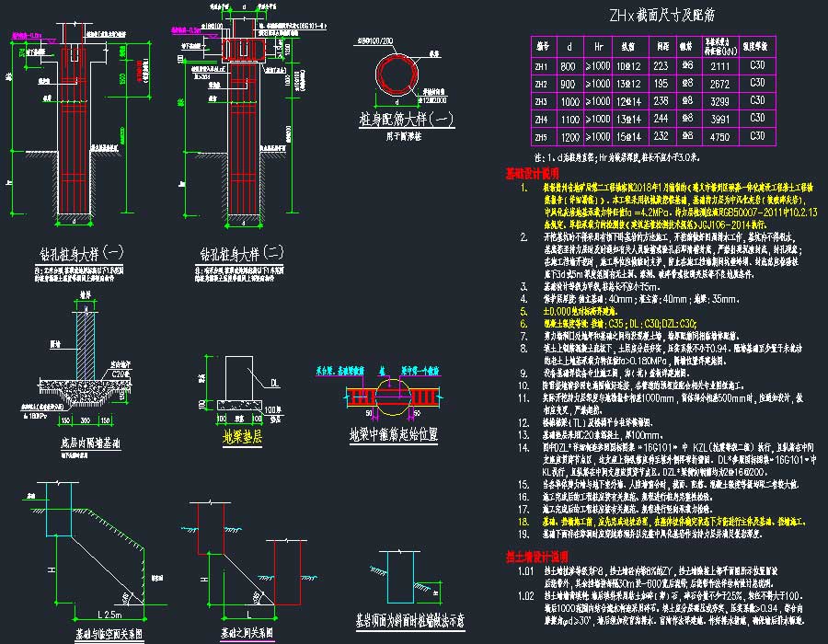The height and width of the screenshot is (644, 828).
Task: Select design note item number 19
Action: tap(523, 532)
